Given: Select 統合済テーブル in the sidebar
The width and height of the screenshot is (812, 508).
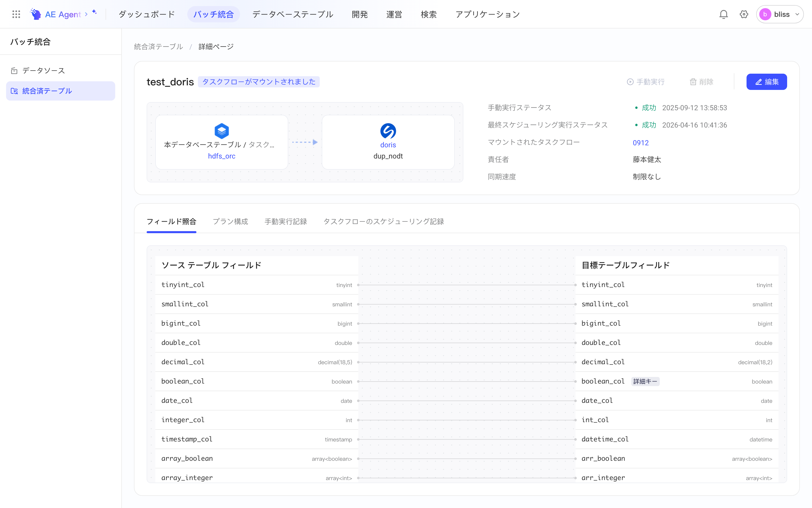Looking at the screenshot, I should point(61,91).
